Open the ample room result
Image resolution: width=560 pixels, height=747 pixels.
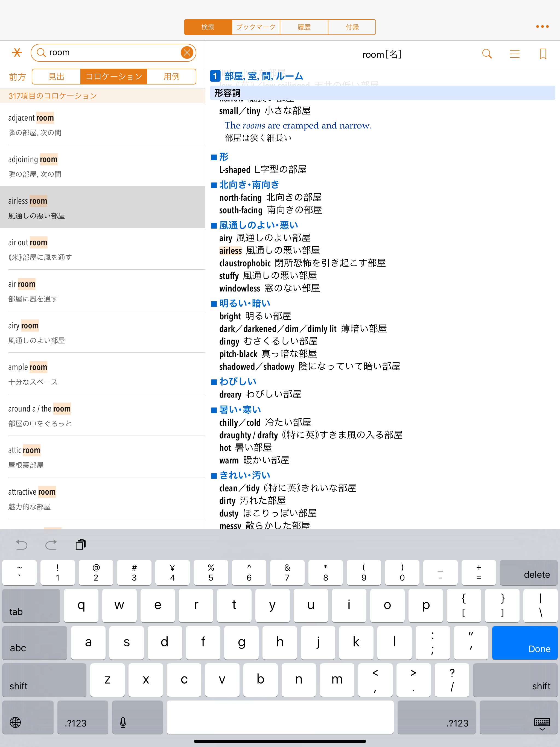click(103, 374)
